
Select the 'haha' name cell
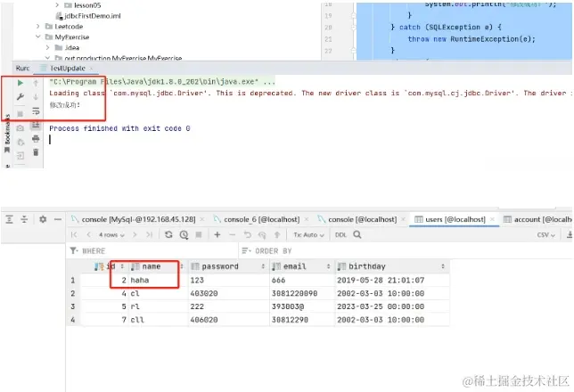coord(158,281)
